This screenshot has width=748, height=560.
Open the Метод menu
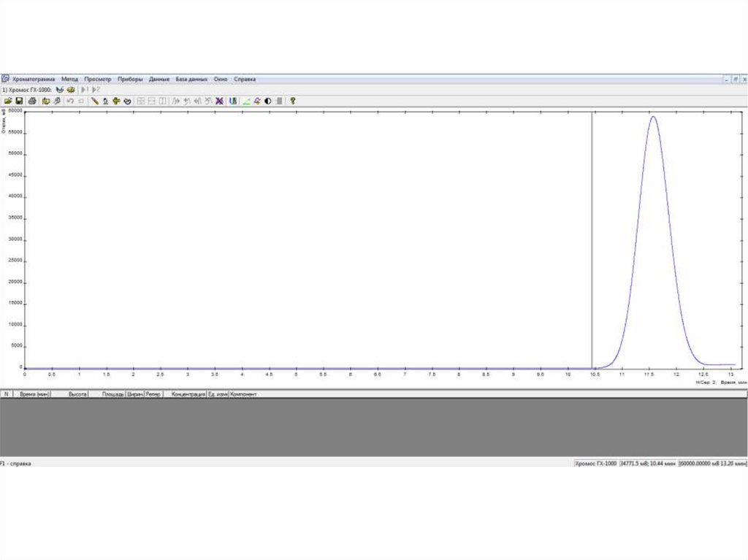point(69,79)
